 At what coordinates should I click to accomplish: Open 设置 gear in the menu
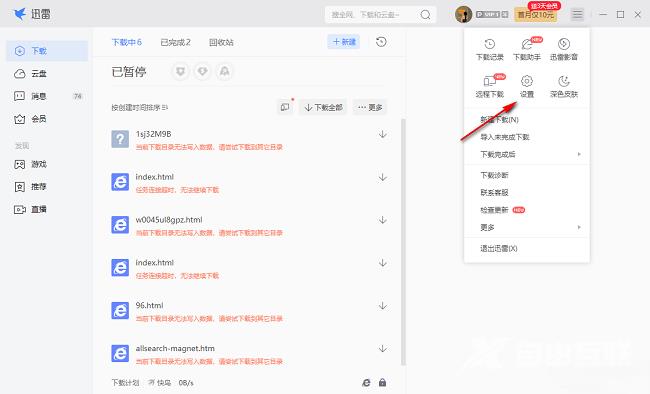pyautogui.click(x=526, y=86)
